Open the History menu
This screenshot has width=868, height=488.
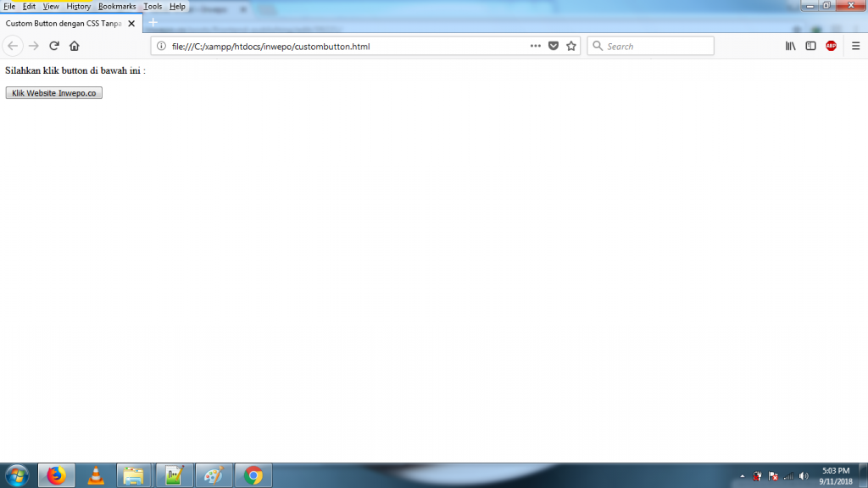pos(78,7)
